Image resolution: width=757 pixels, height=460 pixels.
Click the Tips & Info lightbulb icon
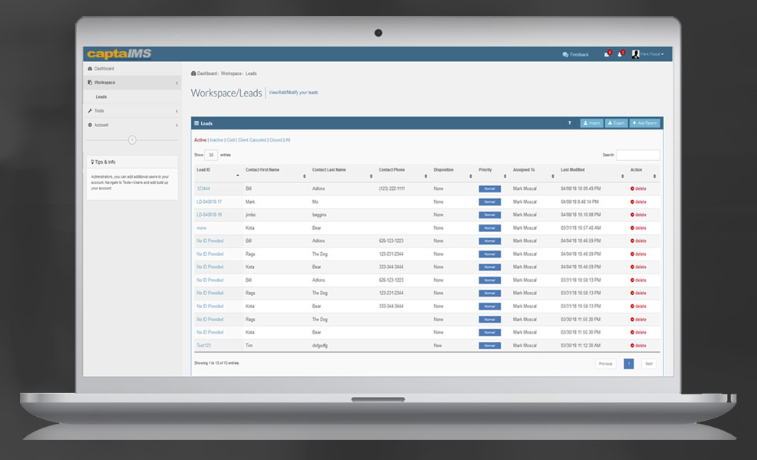click(92, 162)
